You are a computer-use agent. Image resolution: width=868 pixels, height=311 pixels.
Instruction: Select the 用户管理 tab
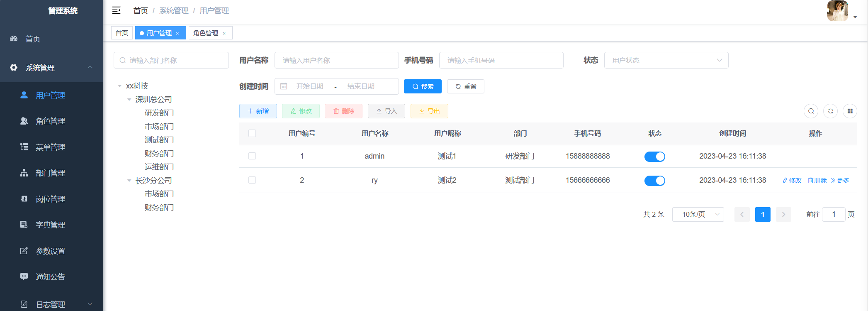point(160,33)
